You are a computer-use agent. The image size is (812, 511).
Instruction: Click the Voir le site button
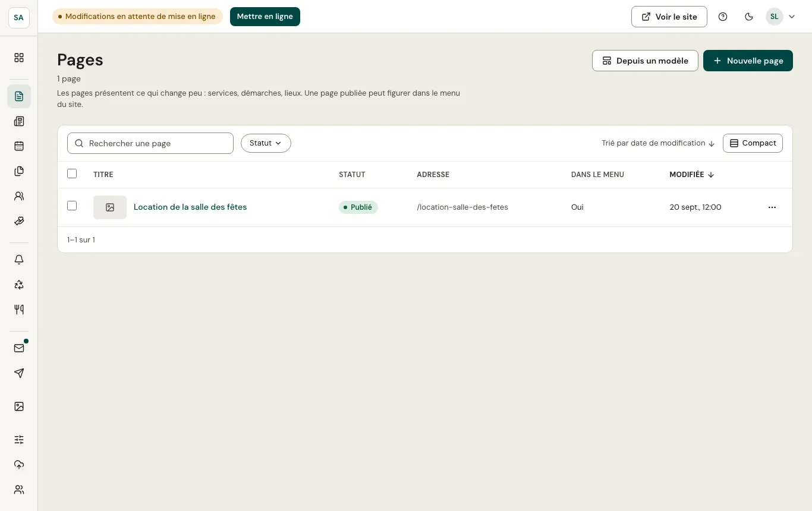tap(669, 17)
